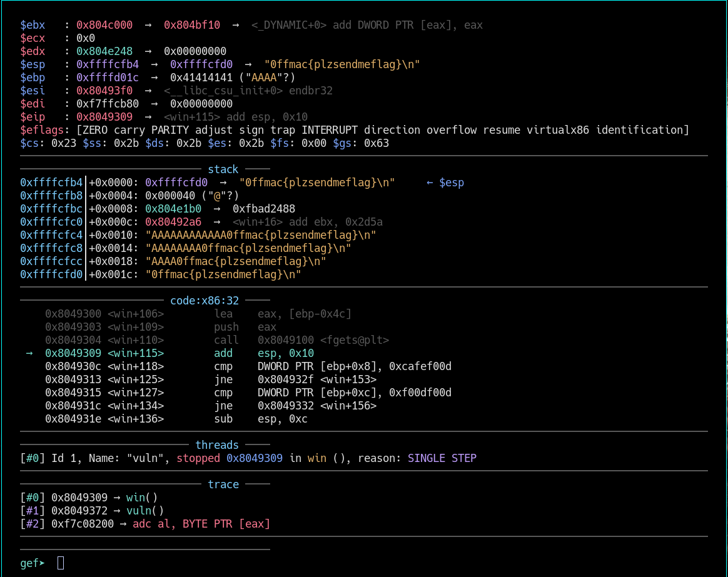Select the SINGLE STEP stop reason
This screenshot has width=728, height=577.
pyautogui.click(x=442, y=458)
